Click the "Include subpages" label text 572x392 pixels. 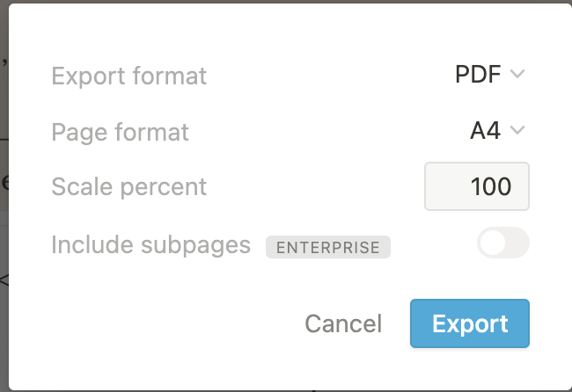150,244
